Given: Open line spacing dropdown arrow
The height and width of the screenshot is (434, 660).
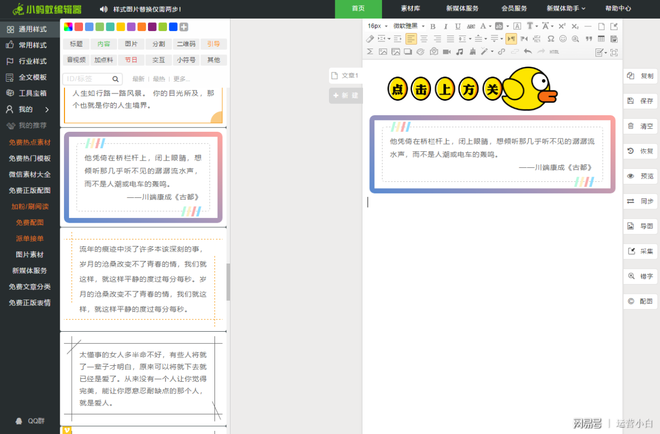Looking at the screenshot, I should tap(470, 39).
